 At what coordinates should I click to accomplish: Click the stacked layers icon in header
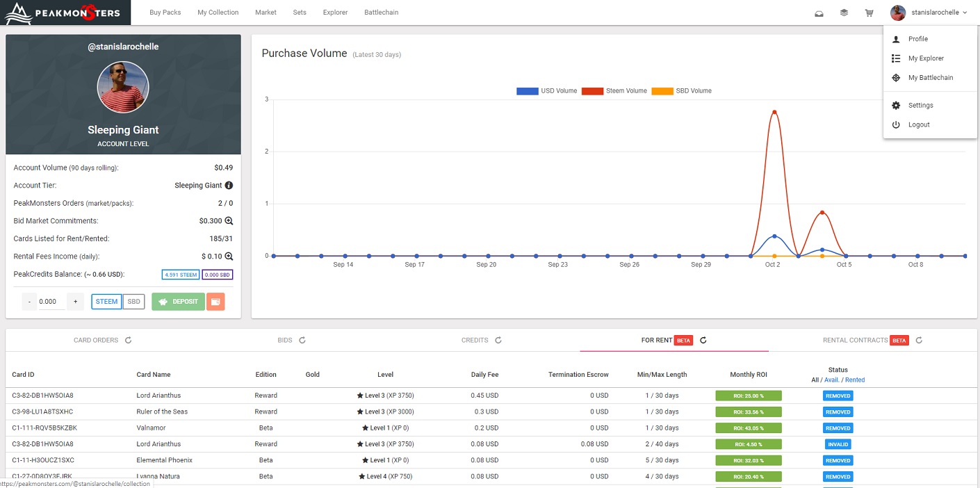pyautogui.click(x=844, y=13)
